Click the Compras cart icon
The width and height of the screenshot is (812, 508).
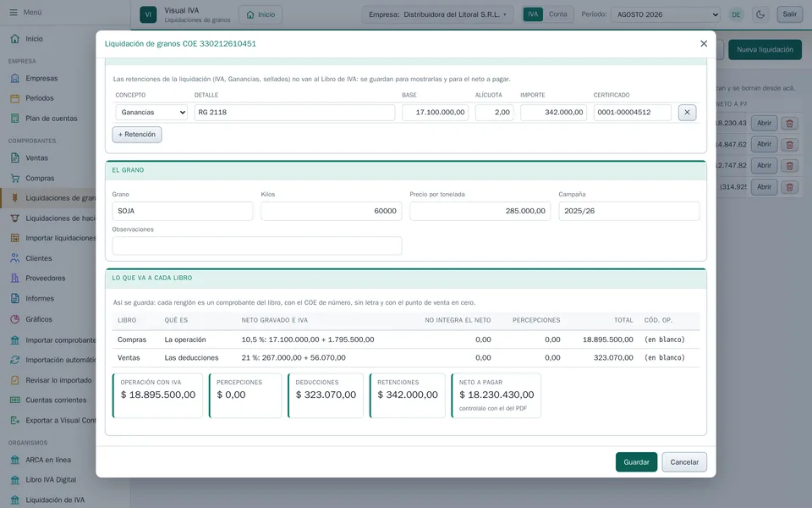(x=15, y=179)
